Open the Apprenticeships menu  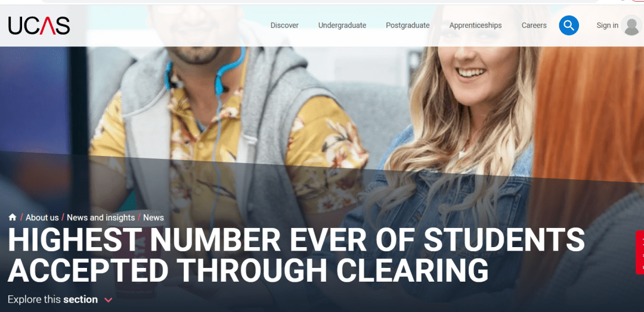point(475,26)
